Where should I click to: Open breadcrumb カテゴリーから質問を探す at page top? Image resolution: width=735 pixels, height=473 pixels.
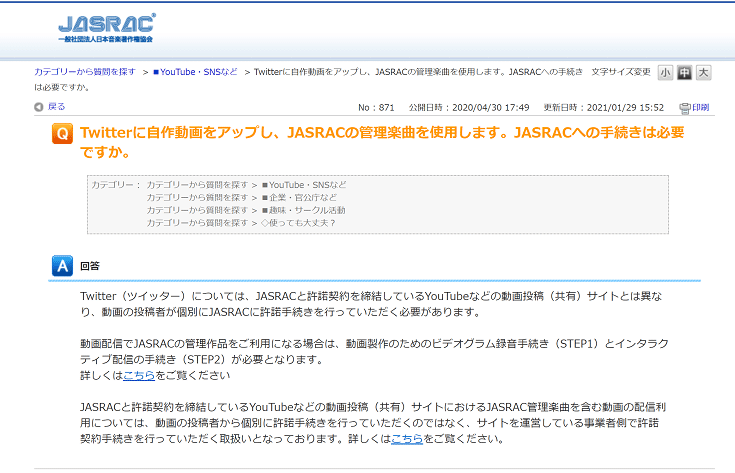pyautogui.click(x=85, y=72)
